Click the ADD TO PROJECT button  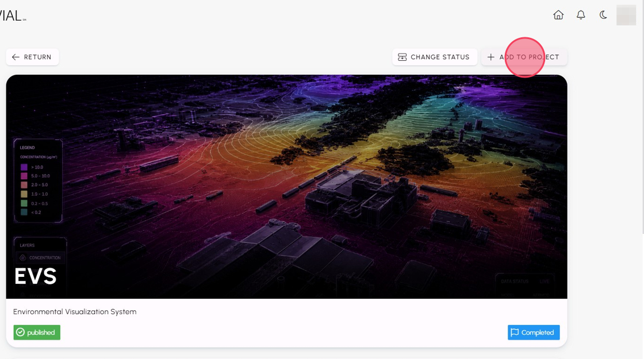[524, 57]
